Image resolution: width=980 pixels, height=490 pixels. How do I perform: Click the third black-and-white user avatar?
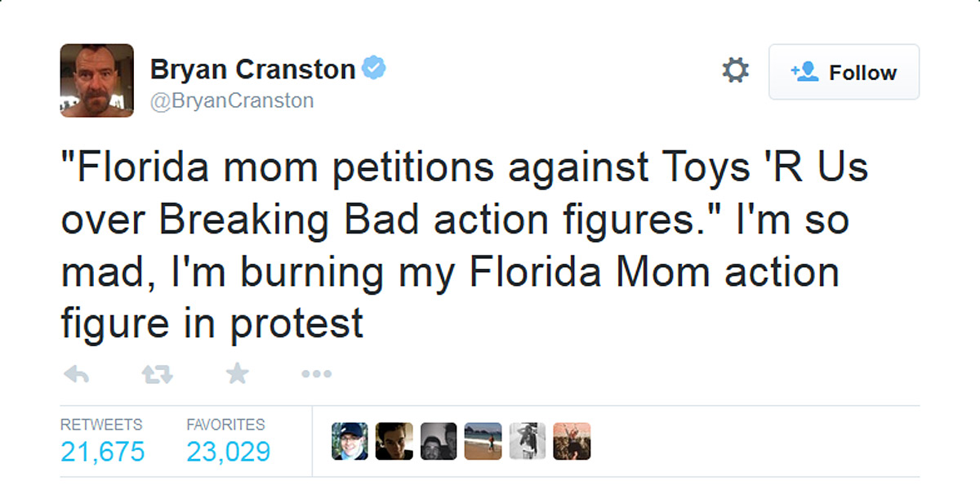[438, 441]
